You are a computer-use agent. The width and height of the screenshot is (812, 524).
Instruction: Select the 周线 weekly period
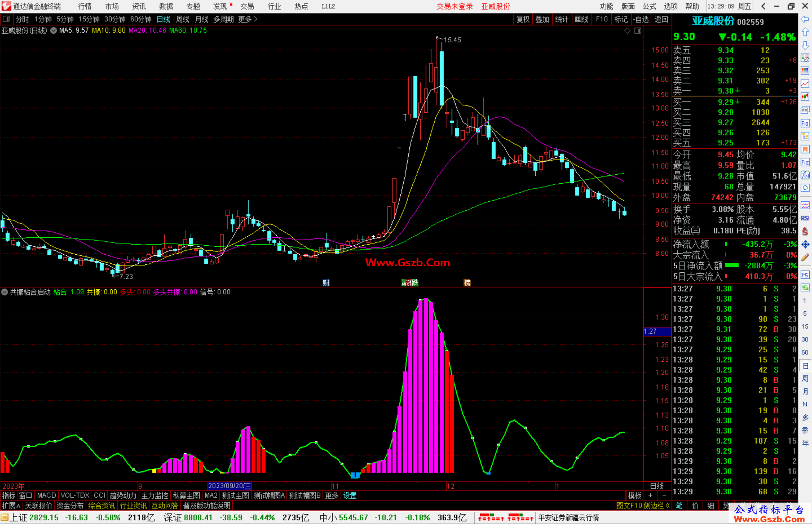(182, 19)
